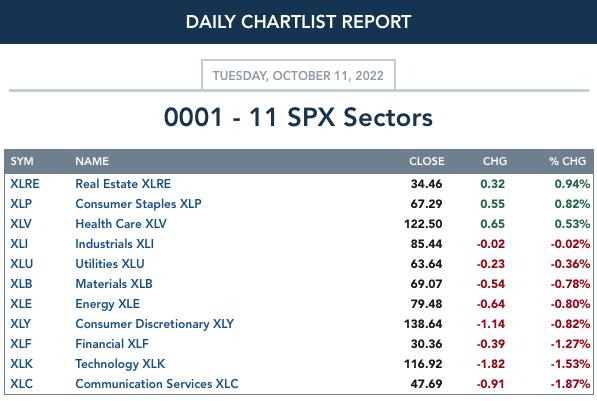Open Consumer Staples XLP chart link
This screenshot has height=401, width=597.
[x=138, y=204]
